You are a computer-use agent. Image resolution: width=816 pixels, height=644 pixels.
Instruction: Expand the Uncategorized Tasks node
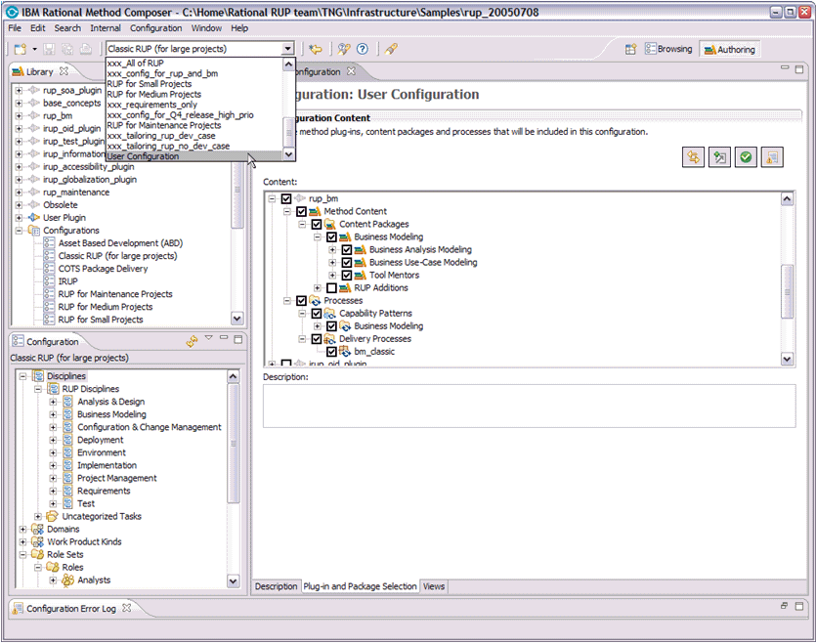pyautogui.click(x=38, y=516)
